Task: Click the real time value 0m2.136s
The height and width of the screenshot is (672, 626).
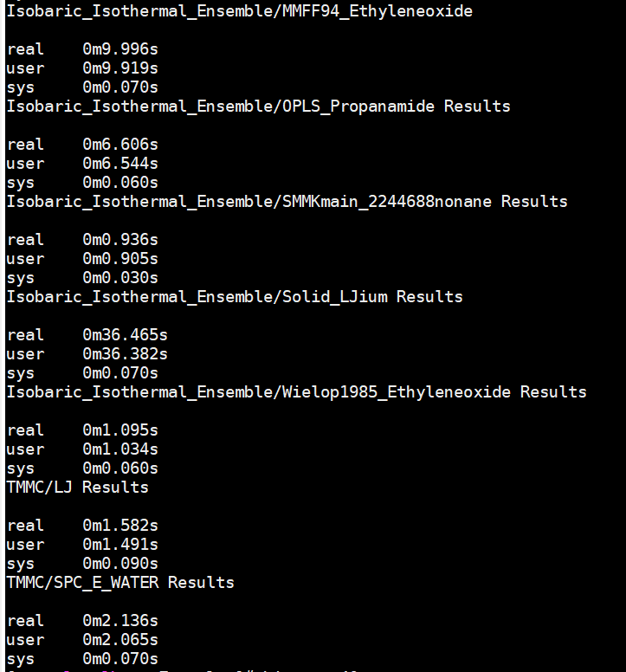Action: 120,621
